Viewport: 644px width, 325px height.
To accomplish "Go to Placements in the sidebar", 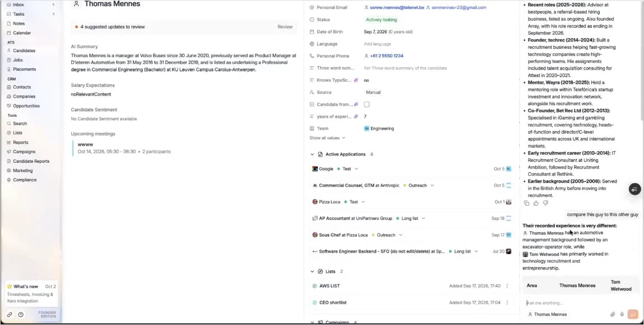I will coord(24,70).
